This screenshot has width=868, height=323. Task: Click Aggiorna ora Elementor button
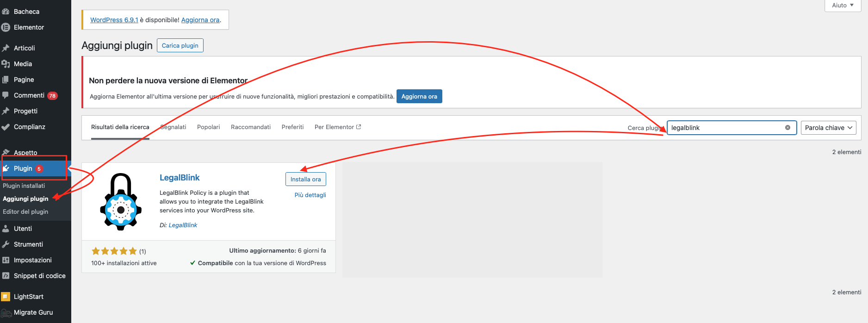(x=419, y=96)
